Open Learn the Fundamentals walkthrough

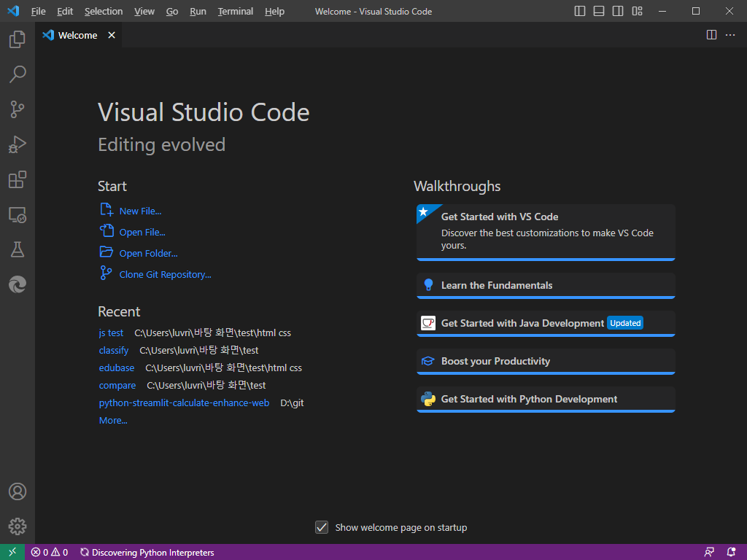(x=546, y=286)
